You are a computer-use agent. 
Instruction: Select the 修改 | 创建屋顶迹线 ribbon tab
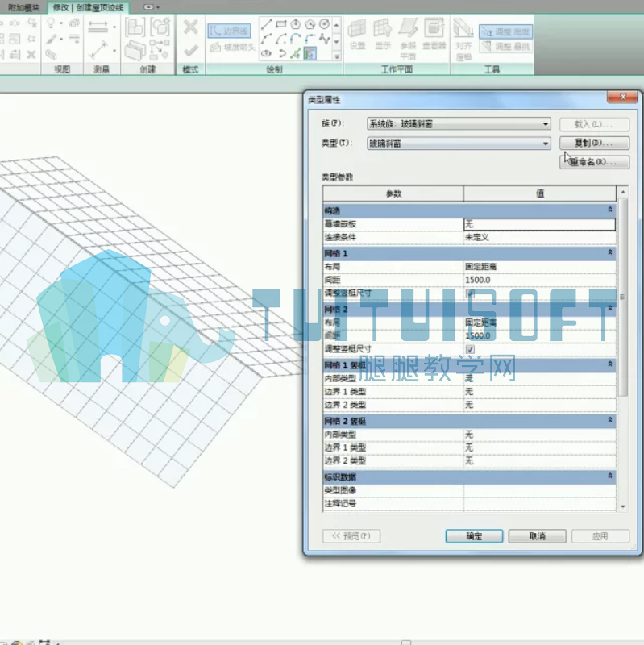pyautogui.click(x=89, y=7)
